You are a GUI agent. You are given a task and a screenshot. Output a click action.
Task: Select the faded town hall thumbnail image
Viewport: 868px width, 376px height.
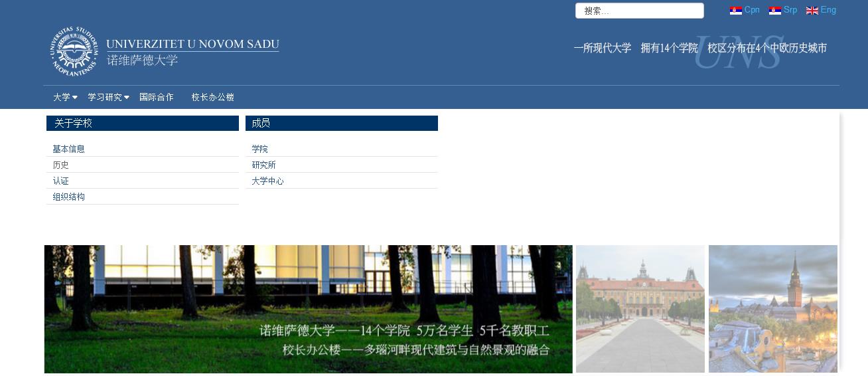point(772,309)
